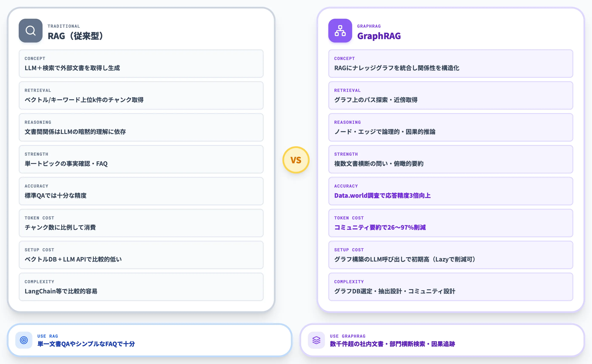
Task: Click 'ベクトルDB+LLM APIで比較的低い' text
Action: coord(73,259)
